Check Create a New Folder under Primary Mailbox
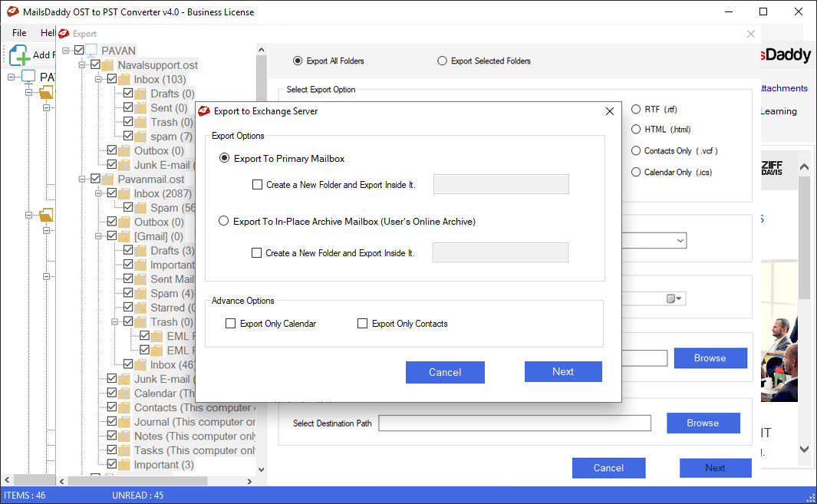817x504 pixels. coord(257,185)
